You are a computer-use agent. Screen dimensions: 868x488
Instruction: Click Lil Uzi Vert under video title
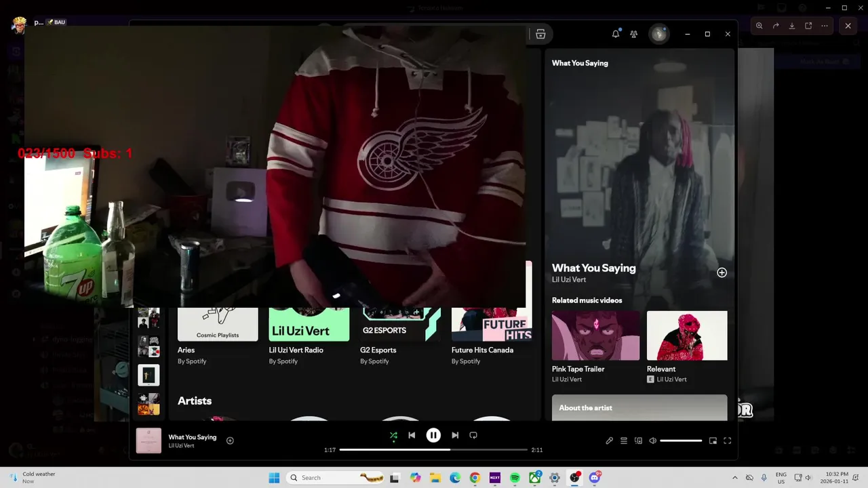(569, 279)
